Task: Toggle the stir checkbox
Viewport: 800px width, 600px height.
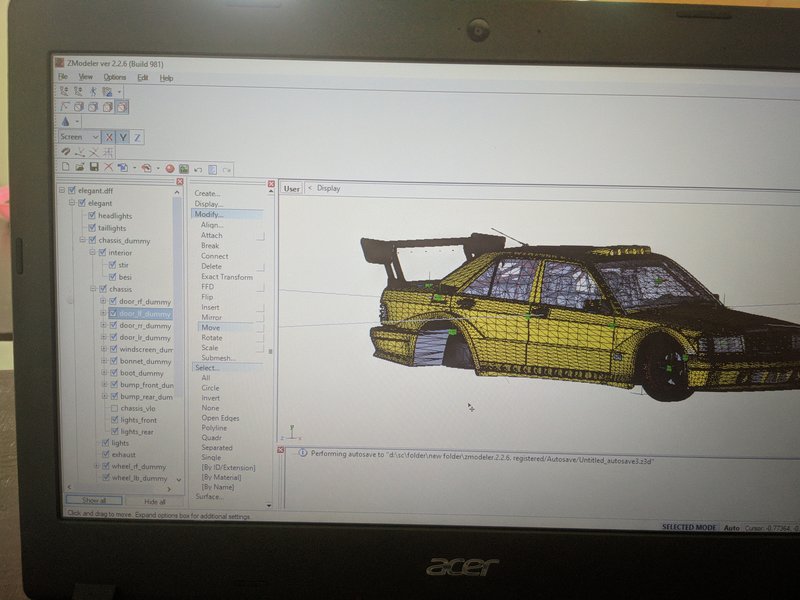Action: [113, 264]
